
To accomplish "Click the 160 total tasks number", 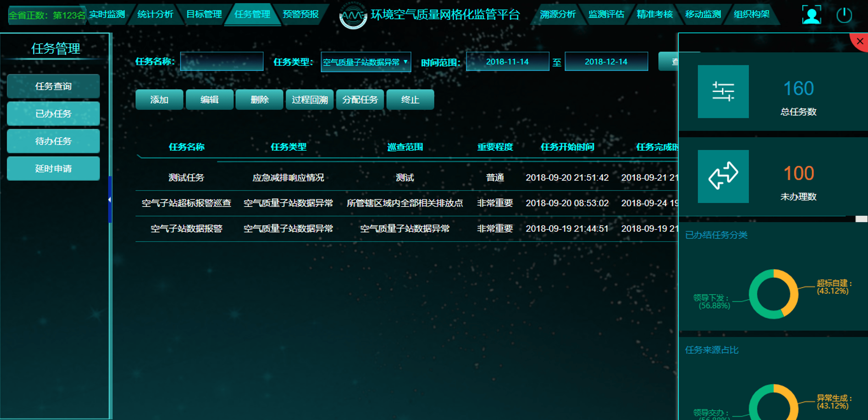I will (798, 89).
